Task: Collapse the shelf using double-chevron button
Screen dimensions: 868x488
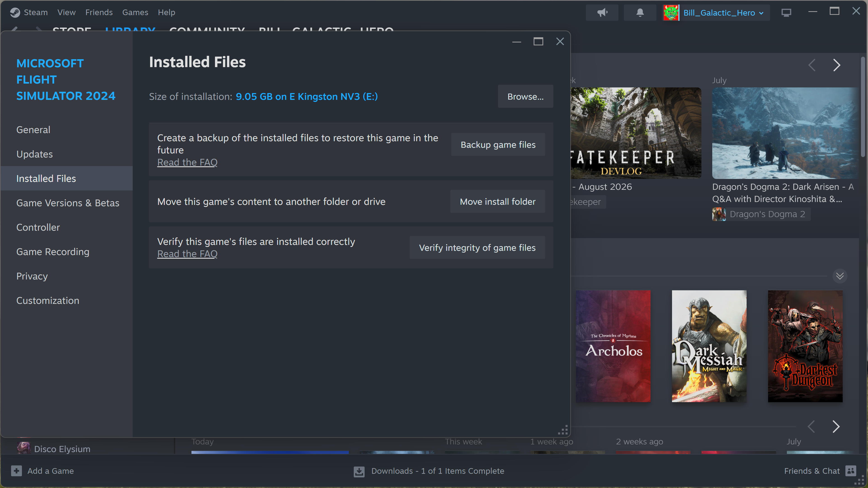Action: (840, 276)
